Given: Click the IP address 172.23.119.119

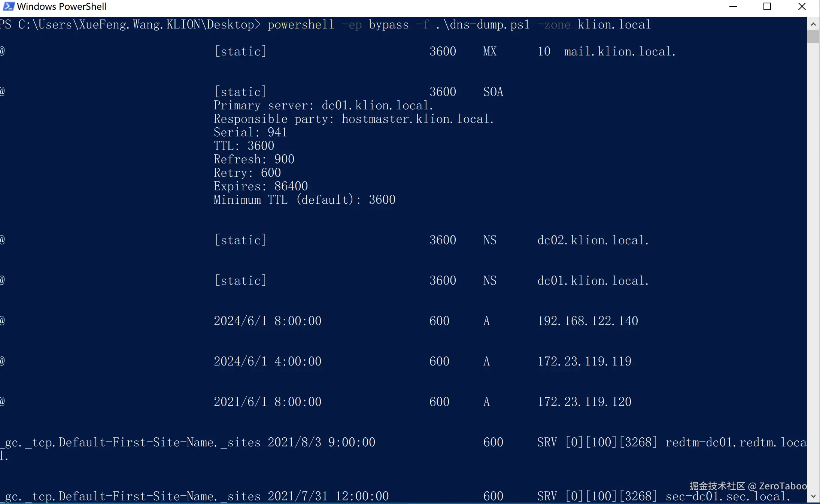Looking at the screenshot, I should coord(584,361).
